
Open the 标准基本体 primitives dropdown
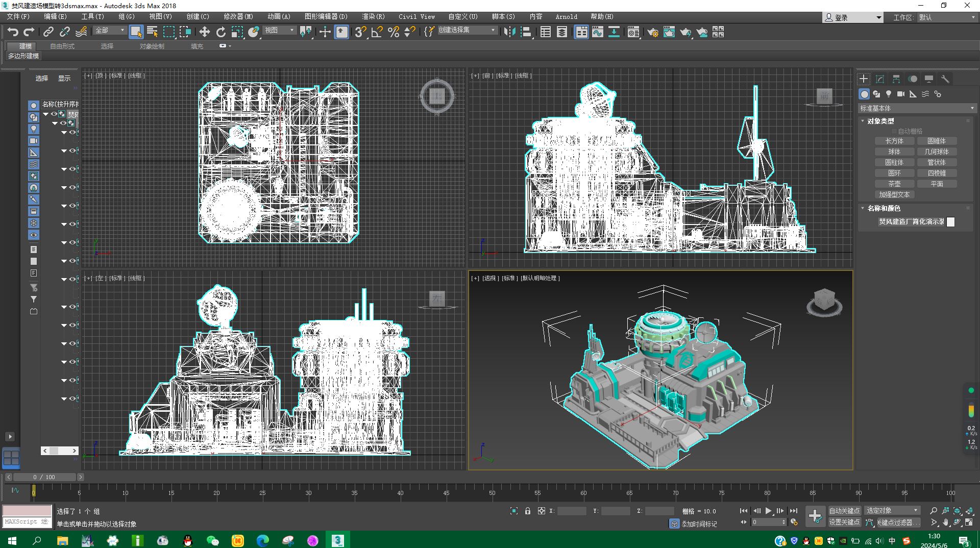click(x=917, y=108)
